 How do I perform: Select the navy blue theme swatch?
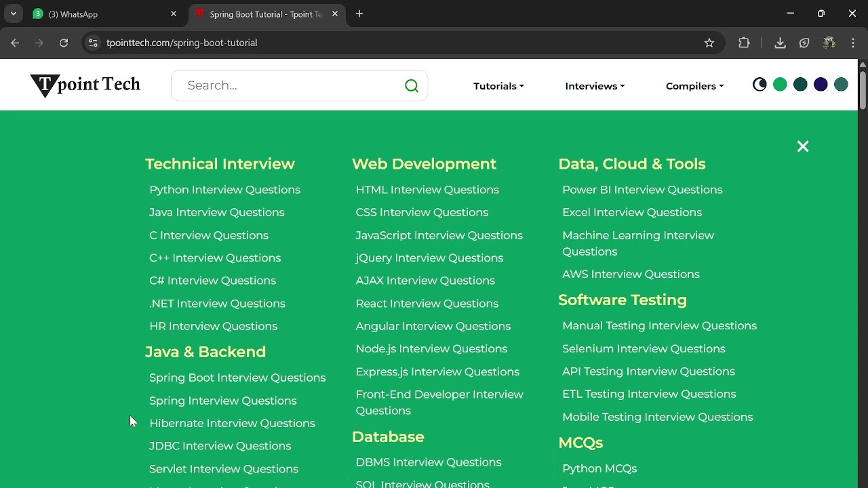(x=821, y=85)
